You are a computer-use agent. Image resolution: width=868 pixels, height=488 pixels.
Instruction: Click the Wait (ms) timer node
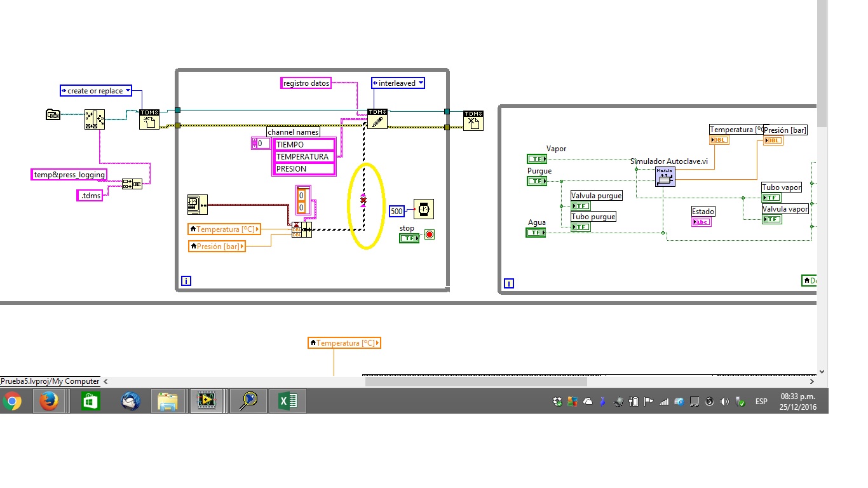[424, 208]
